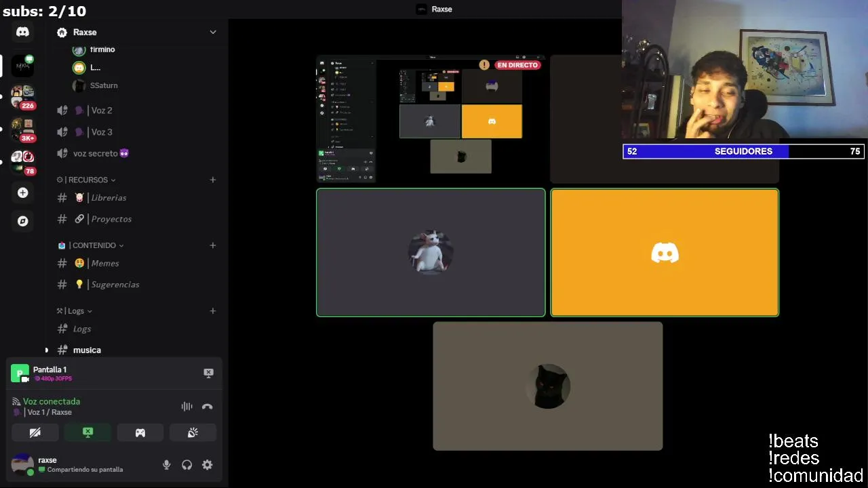Select the active server icon with green screen badge
This screenshot has width=868, height=488.
tap(22, 66)
